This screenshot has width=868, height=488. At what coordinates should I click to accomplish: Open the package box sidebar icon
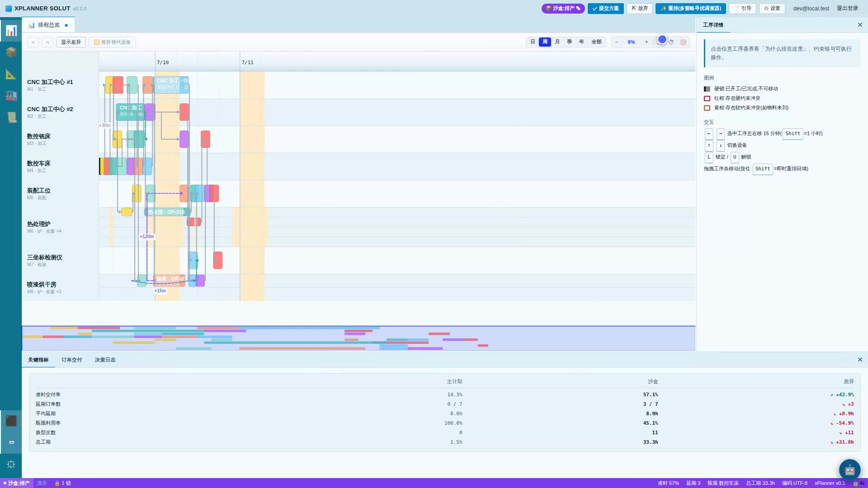(11, 52)
